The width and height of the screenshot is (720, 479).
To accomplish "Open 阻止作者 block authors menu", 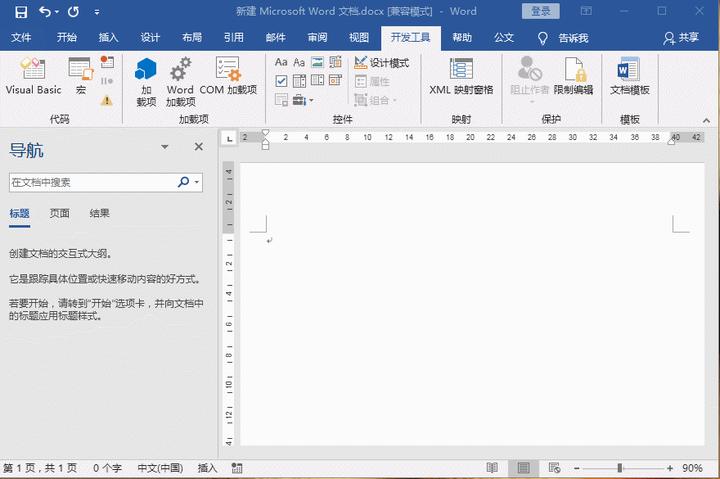I will 529,79.
